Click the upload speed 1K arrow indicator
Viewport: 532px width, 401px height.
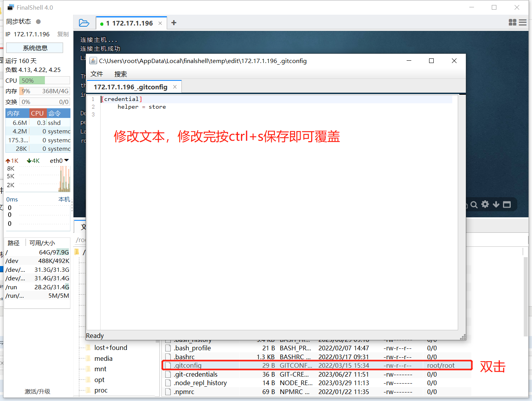click(x=12, y=160)
